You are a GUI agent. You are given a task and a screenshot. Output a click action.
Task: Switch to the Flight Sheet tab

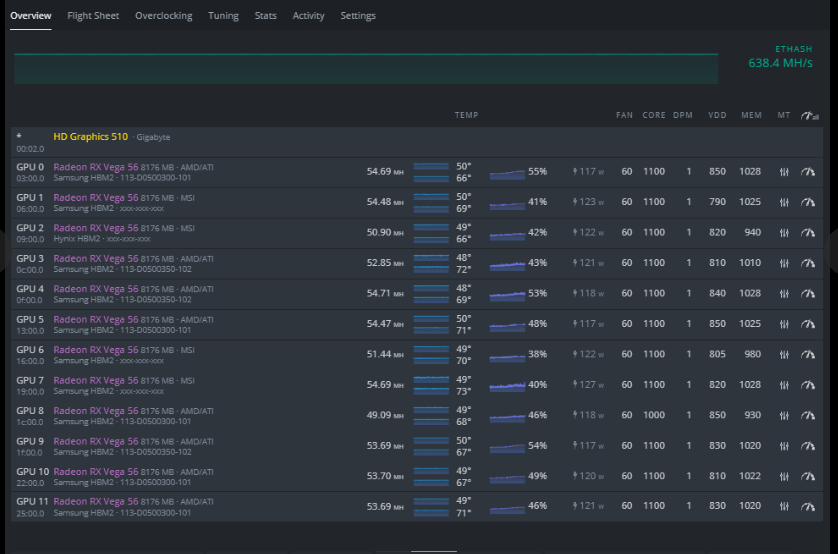tap(93, 16)
